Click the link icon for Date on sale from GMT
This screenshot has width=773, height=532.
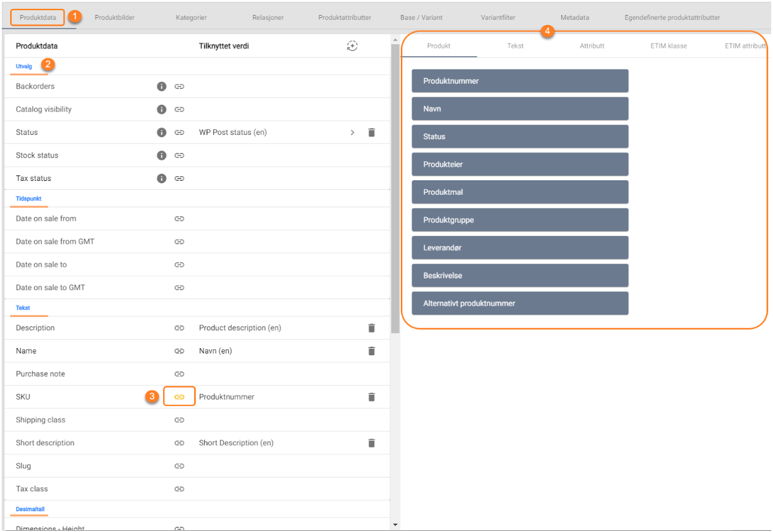(x=179, y=241)
